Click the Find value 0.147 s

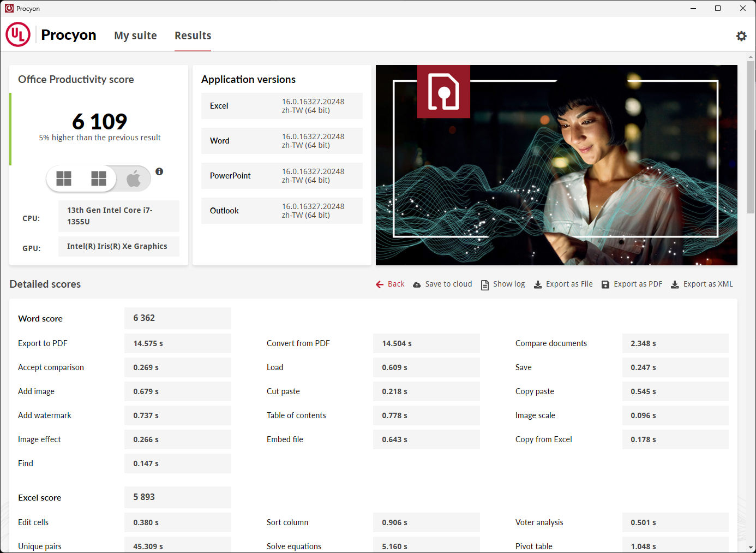178,463
